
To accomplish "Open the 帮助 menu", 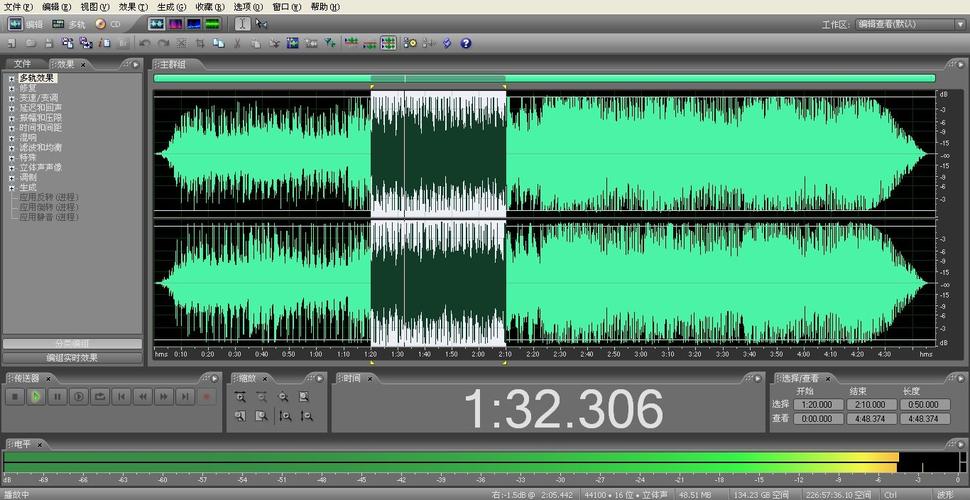I will click(325, 7).
